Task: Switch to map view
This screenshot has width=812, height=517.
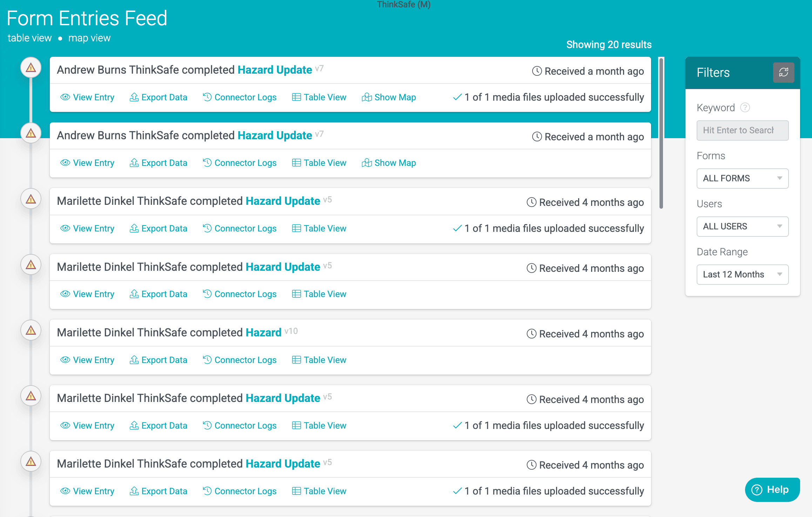Action: (x=89, y=38)
